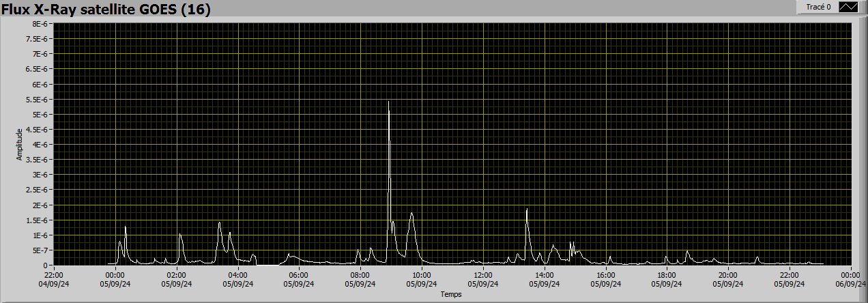This screenshot has width=868, height=303.
Task: Click the 18:00 05/09/24 time label
Action: pos(667,279)
